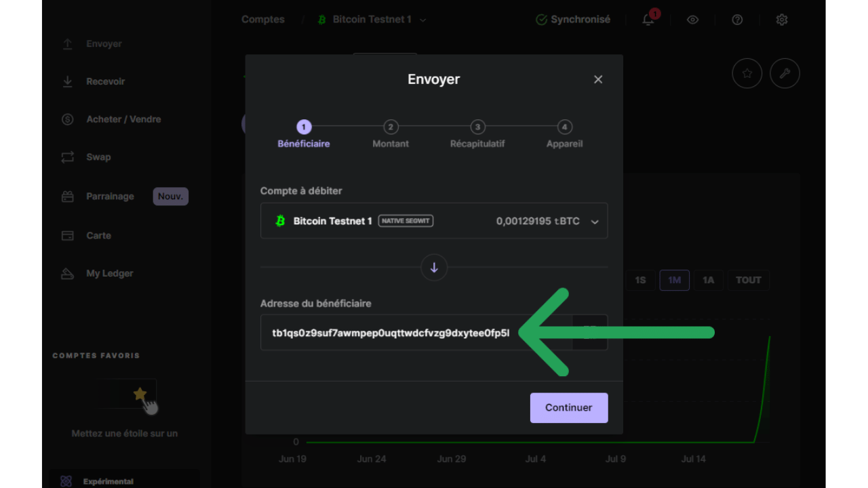Open notifications bell with red badge

click(649, 19)
